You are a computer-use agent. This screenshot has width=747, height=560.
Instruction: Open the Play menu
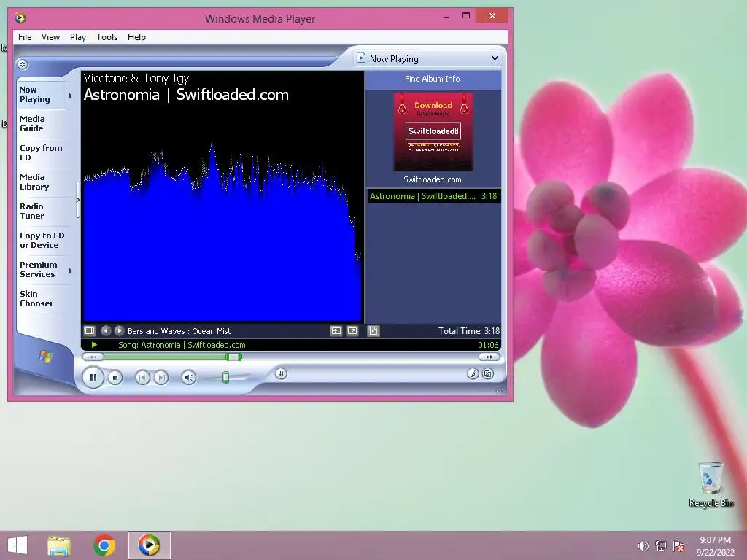[x=77, y=37]
